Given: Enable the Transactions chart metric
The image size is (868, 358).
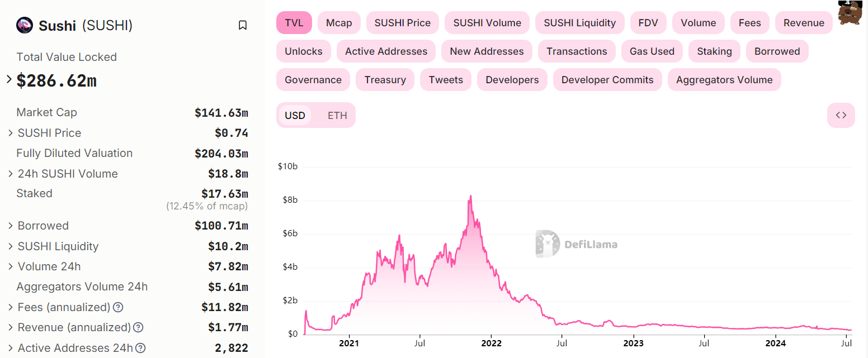Looking at the screenshot, I should 577,51.
